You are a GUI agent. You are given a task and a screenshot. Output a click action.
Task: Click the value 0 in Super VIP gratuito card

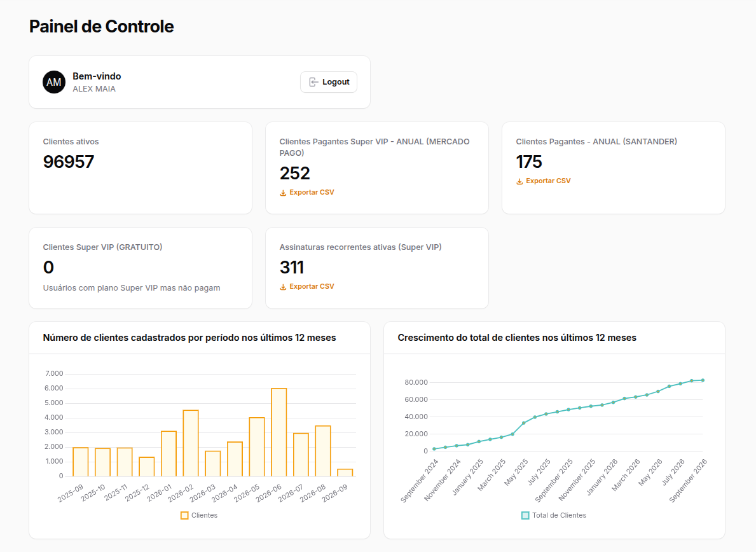pos(48,268)
